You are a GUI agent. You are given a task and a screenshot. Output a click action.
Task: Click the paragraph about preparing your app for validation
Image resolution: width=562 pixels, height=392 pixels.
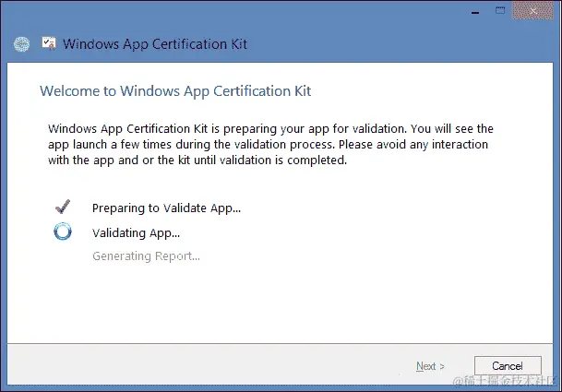(270, 144)
